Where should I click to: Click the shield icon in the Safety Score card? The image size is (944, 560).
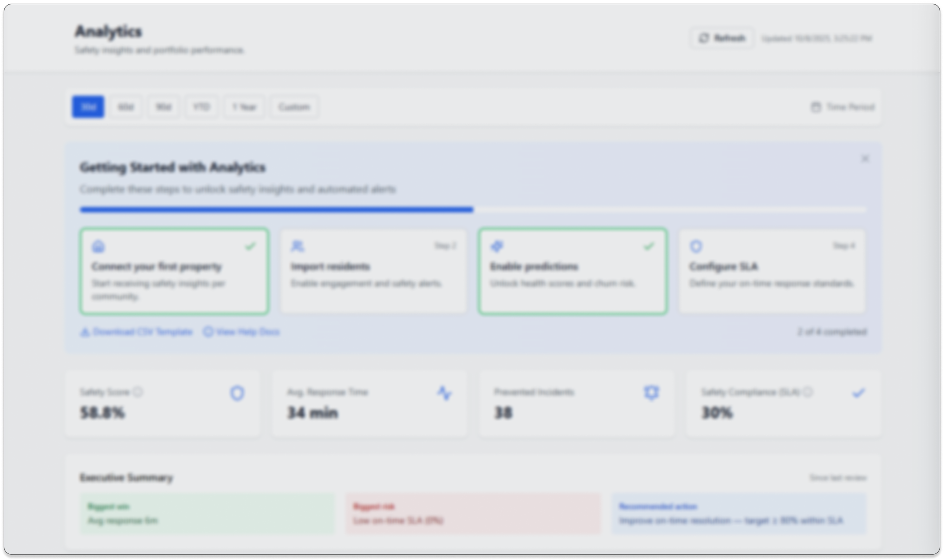[x=237, y=394]
